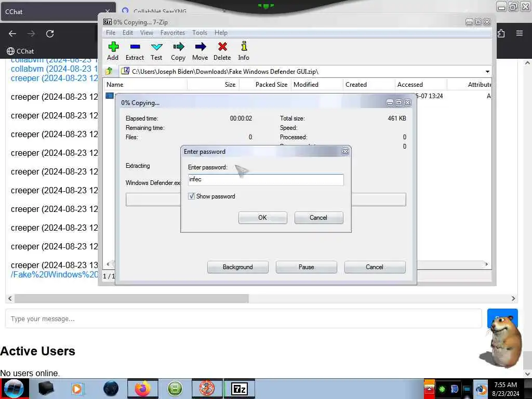Click the Add toolbar icon in 7-Zip
532x399 pixels.
click(113, 51)
